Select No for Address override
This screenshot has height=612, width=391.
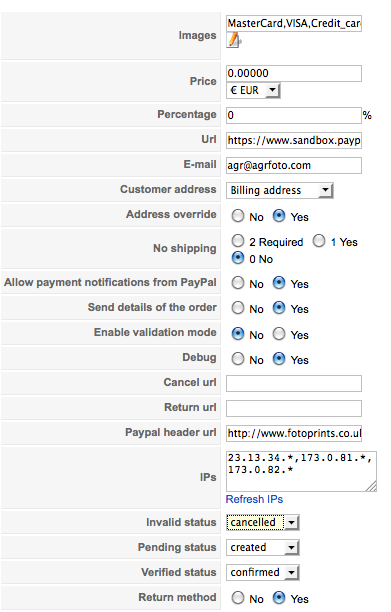tap(238, 216)
